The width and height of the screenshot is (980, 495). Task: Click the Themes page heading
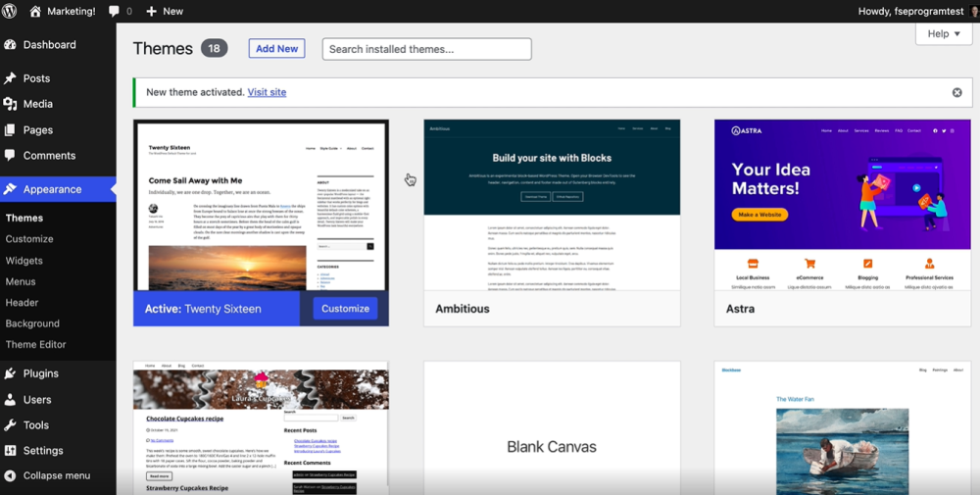(163, 49)
